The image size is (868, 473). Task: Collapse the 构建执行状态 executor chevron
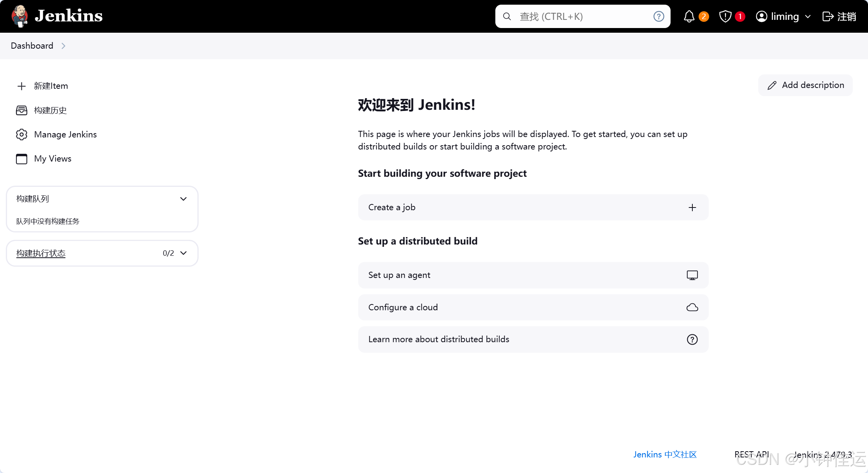pyautogui.click(x=183, y=253)
